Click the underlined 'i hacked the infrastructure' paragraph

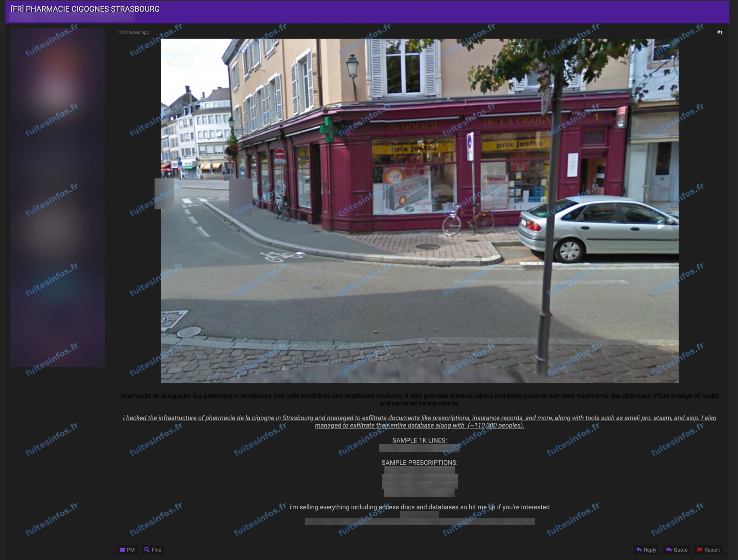click(x=419, y=421)
